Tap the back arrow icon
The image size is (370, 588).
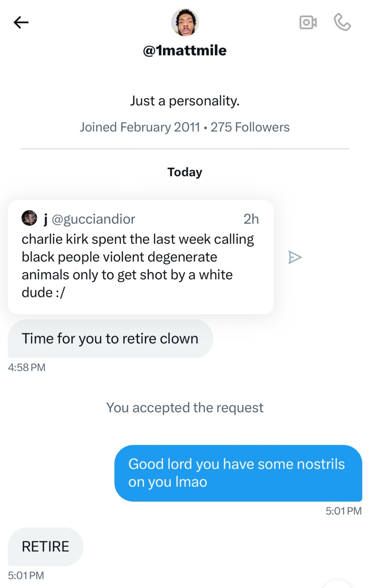[x=21, y=22]
